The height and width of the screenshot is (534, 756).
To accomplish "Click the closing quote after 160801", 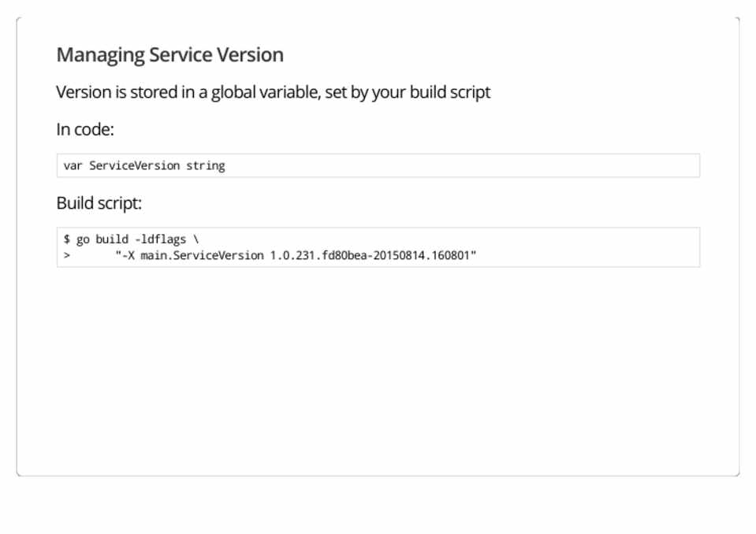I will (475, 256).
